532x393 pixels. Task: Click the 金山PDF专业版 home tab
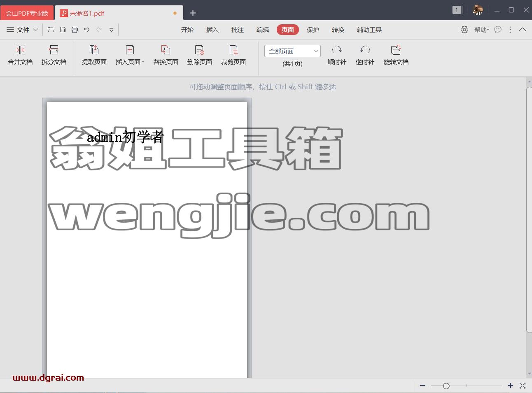click(x=27, y=13)
